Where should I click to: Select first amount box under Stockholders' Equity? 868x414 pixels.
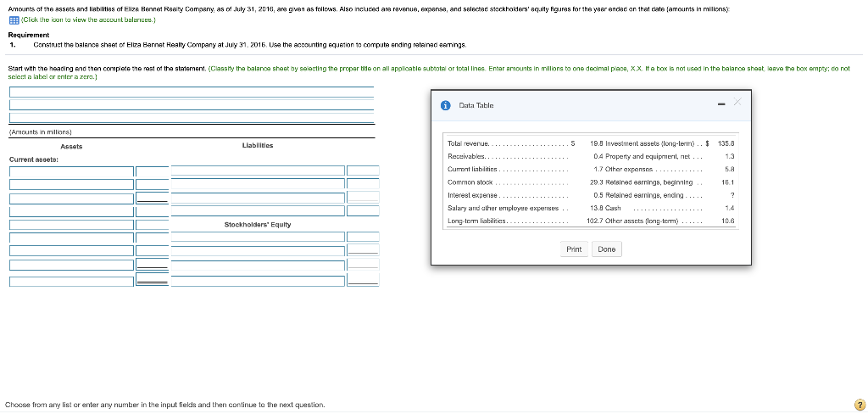(x=363, y=238)
